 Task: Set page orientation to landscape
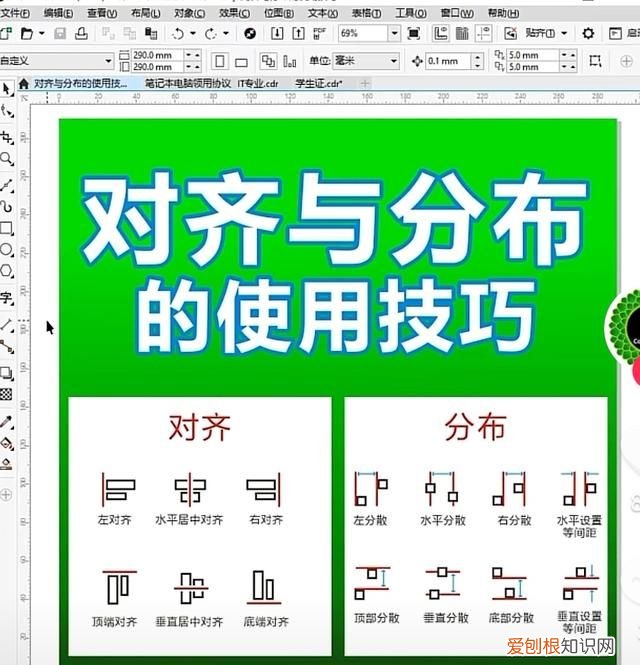click(241, 62)
